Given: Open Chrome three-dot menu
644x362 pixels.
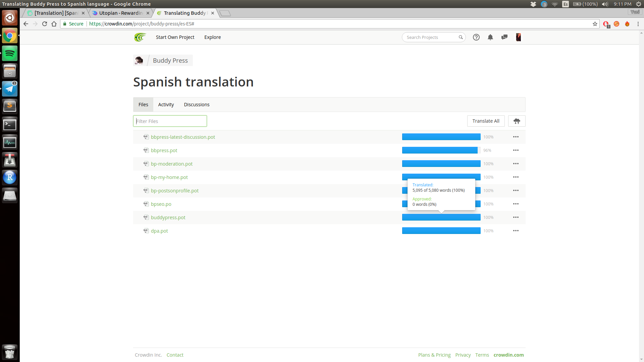Looking at the screenshot, I should [638, 24].
